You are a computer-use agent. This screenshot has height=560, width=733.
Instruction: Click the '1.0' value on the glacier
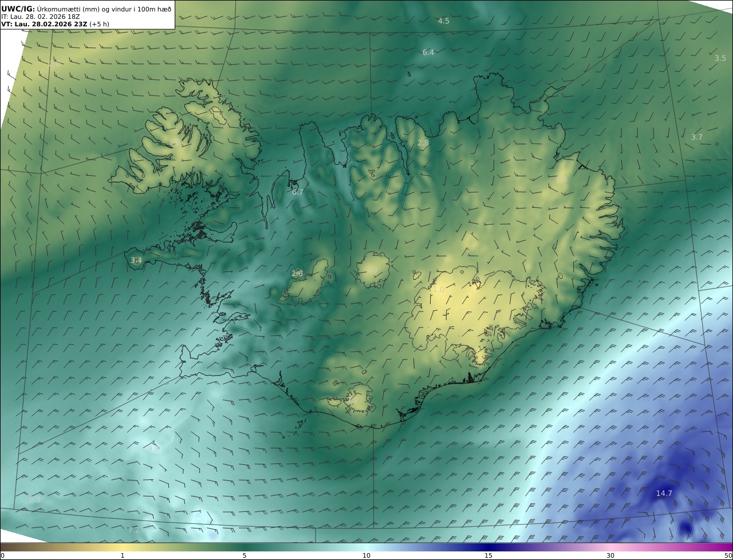click(x=439, y=290)
